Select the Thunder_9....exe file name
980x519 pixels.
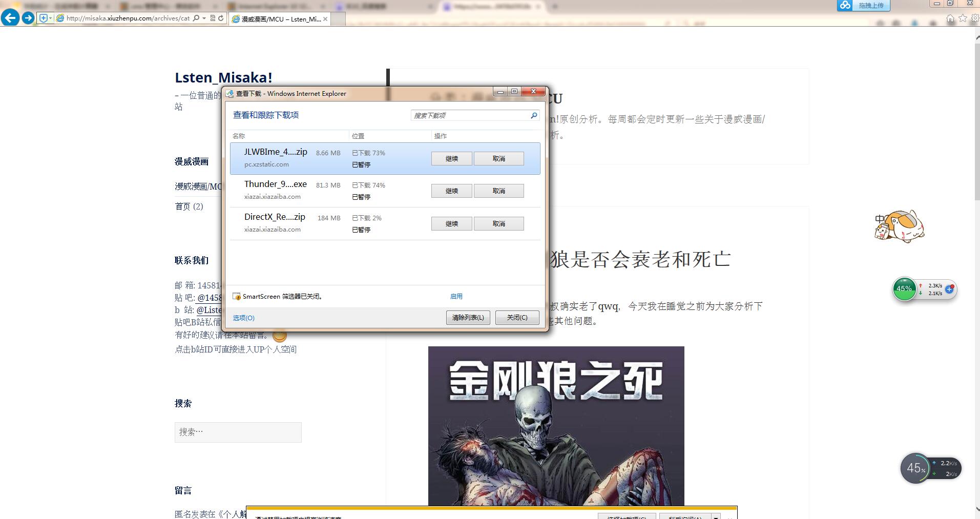(276, 184)
